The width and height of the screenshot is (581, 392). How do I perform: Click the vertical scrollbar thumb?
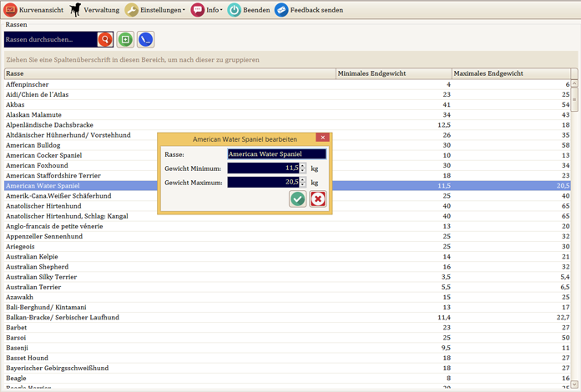(x=574, y=99)
